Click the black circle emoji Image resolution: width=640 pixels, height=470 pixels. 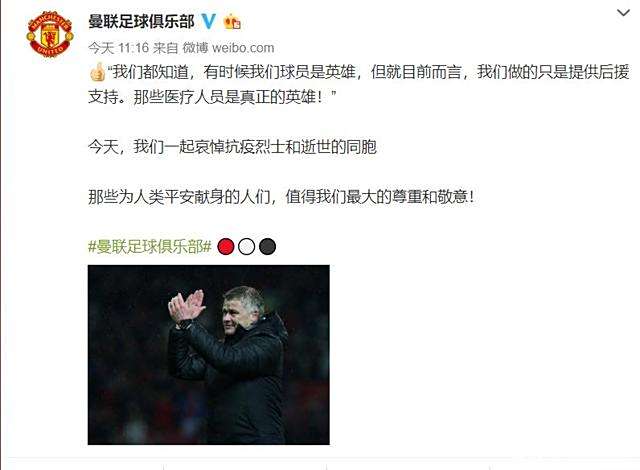[267, 246]
